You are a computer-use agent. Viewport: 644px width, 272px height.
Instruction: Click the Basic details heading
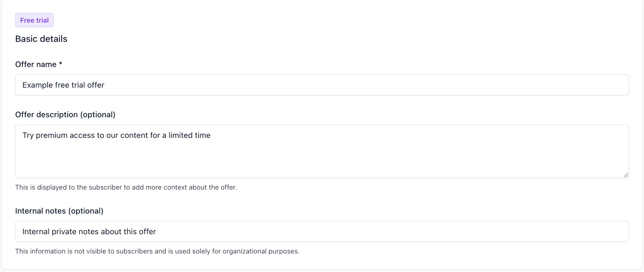pos(41,39)
